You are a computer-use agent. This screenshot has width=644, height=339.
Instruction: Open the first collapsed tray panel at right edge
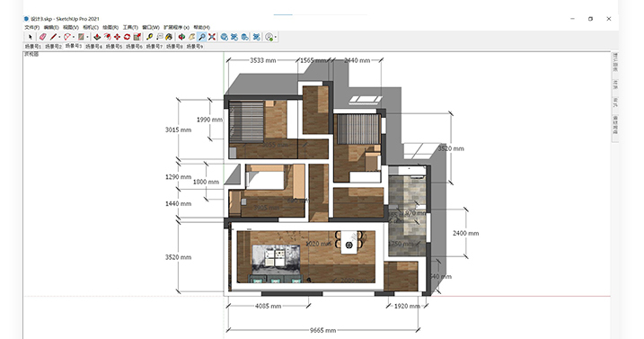(615, 63)
